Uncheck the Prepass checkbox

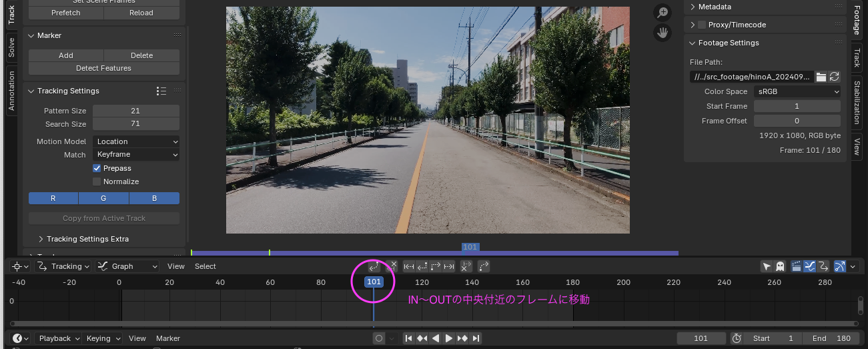[x=97, y=168]
